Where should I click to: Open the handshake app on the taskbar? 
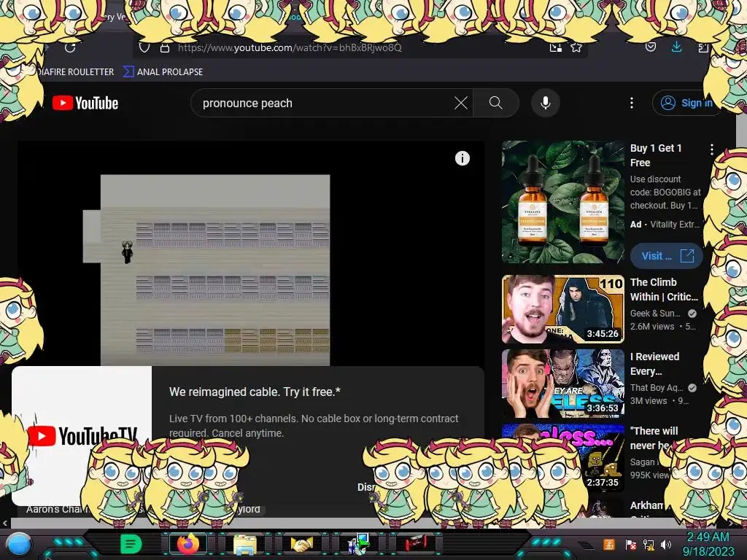click(302, 544)
